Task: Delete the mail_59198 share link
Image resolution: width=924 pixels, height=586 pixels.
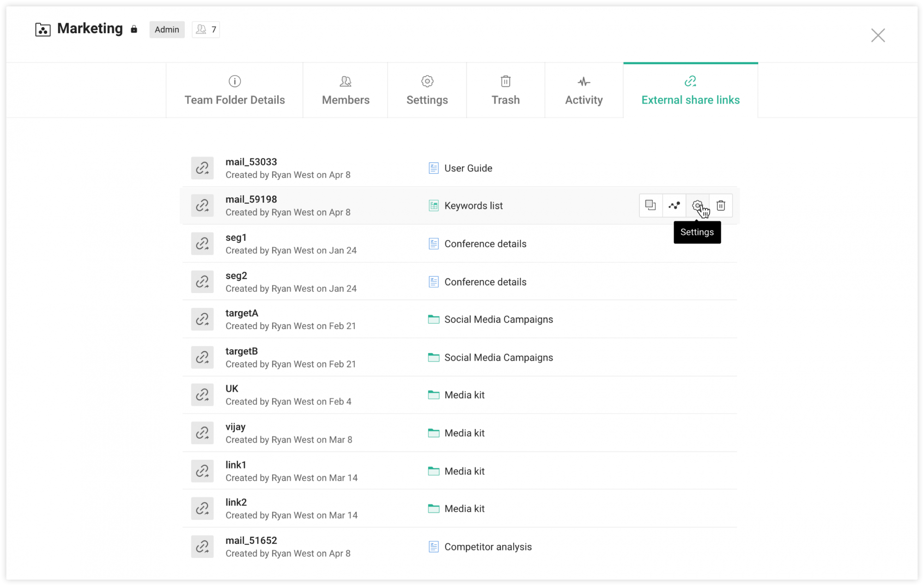Action: click(721, 205)
